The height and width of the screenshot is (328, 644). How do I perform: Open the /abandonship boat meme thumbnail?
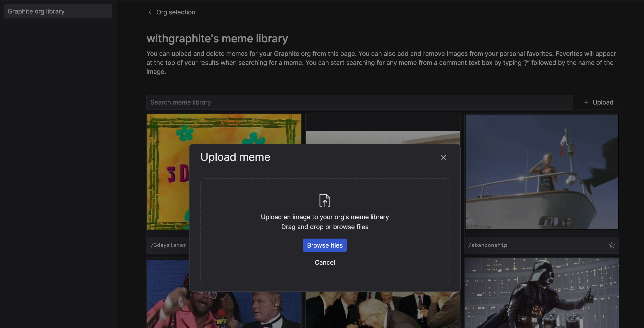click(542, 172)
